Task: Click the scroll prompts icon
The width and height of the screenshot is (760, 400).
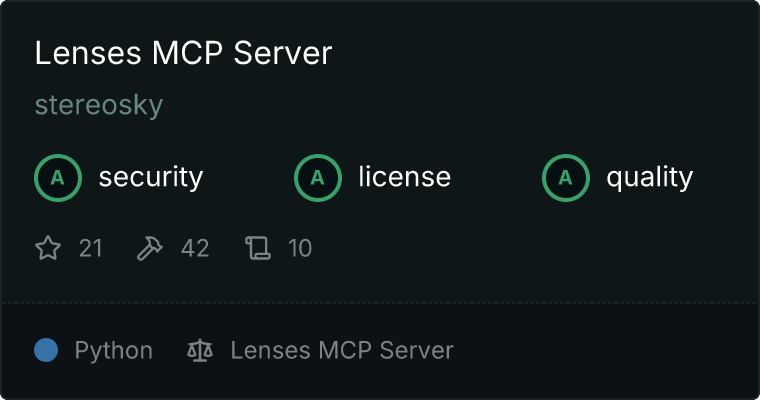Action: click(x=258, y=248)
